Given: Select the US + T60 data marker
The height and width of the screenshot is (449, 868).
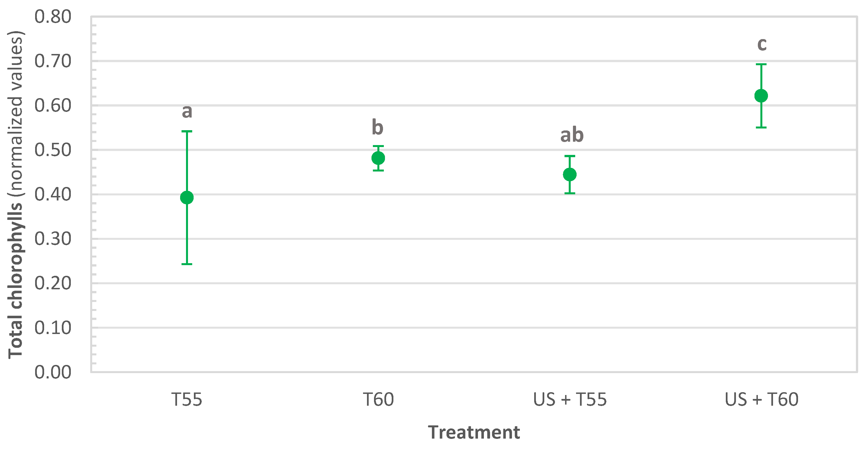Looking at the screenshot, I should [761, 96].
